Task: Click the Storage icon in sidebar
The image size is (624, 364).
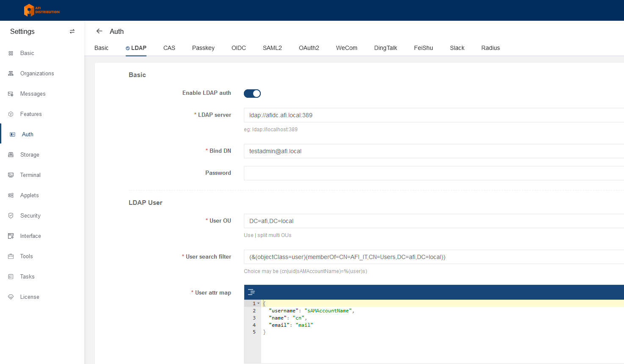Action: [11, 155]
